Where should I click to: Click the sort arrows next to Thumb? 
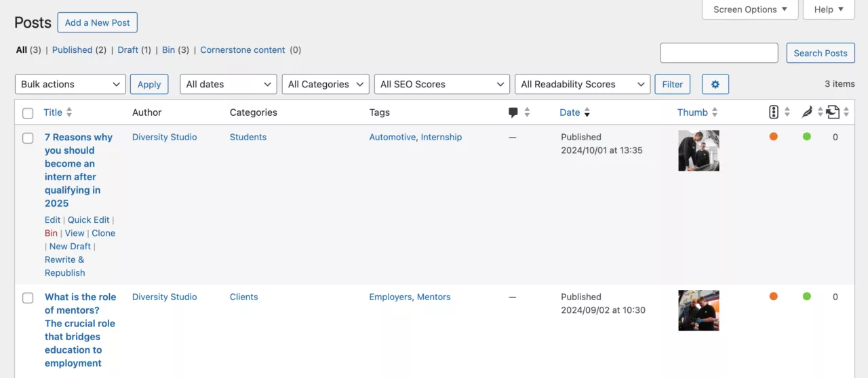[715, 112]
